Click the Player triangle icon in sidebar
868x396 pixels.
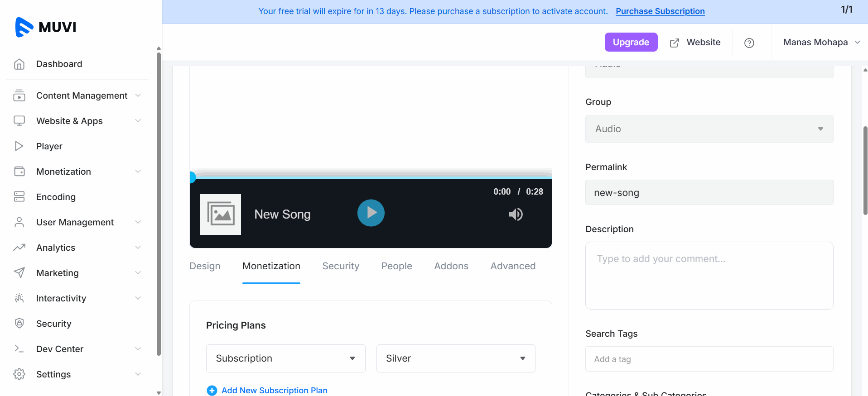(x=19, y=146)
